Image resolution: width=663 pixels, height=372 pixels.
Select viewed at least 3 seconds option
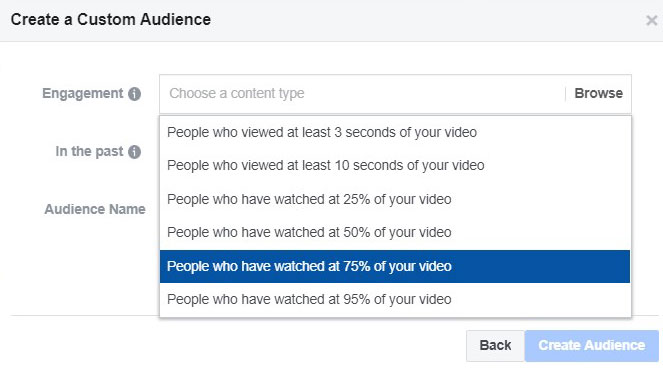point(395,132)
